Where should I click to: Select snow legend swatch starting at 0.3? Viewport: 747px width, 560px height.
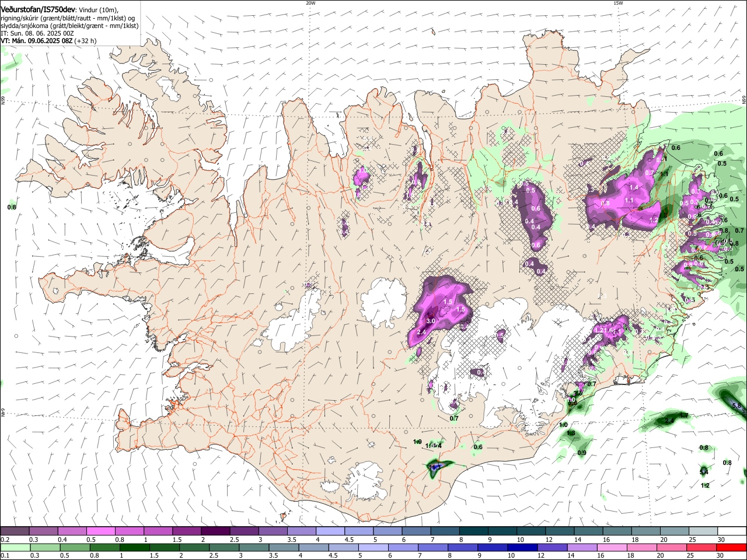(44, 531)
